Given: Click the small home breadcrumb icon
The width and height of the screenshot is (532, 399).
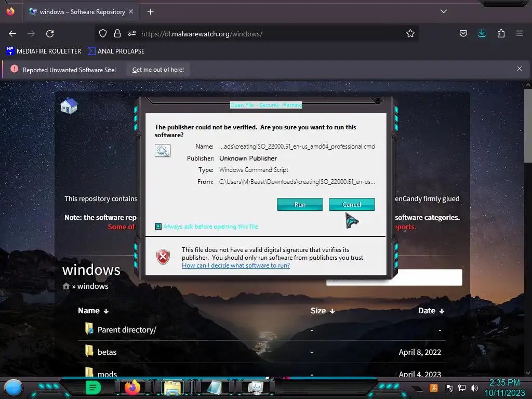Looking at the screenshot, I should coord(66,286).
